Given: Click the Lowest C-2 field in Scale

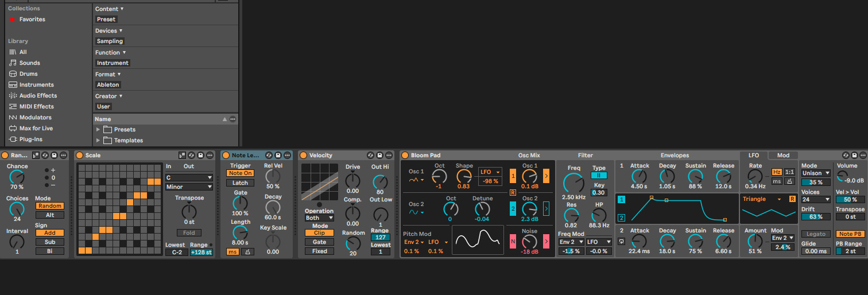Looking at the screenshot, I should coord(177,252).
